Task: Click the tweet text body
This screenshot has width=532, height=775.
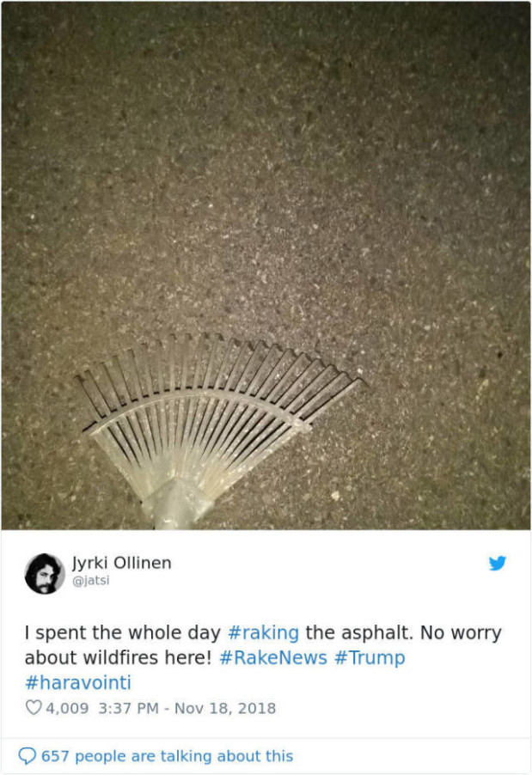Action: click(x=264, y=657)
